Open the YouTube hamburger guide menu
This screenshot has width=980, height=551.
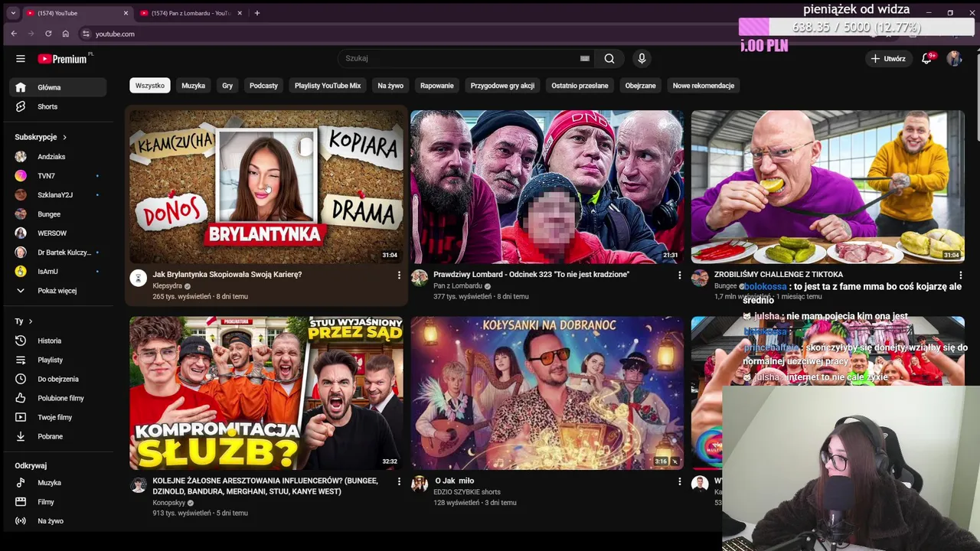tap(21, 59)
